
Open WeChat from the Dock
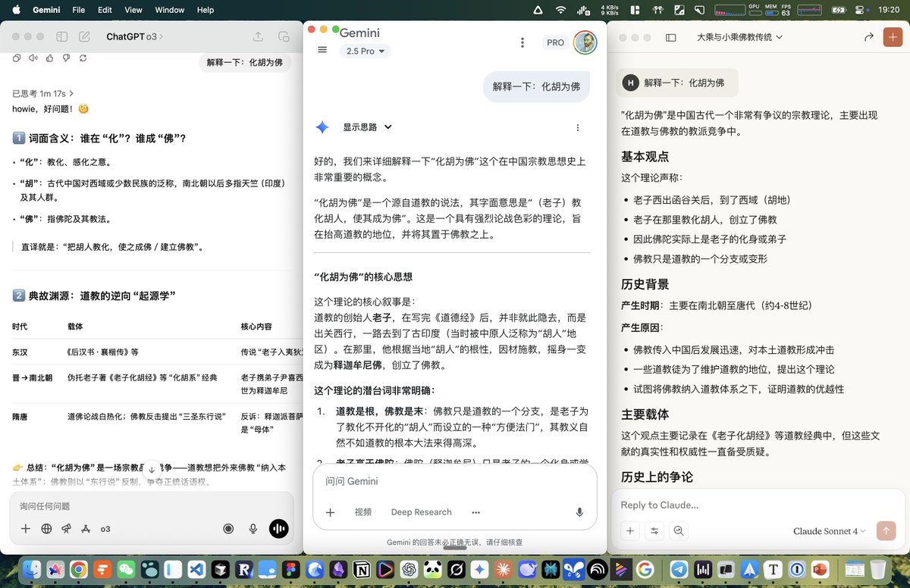pos(126,569)
